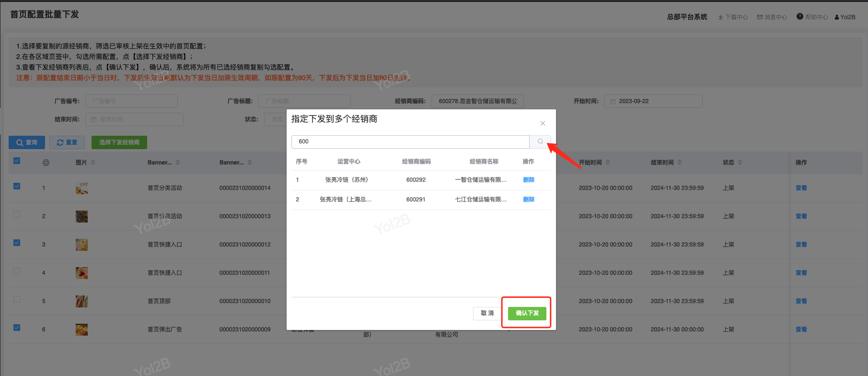
Task: Open the 状态 status dropdown filter
Action: click(x=275, y=119)
